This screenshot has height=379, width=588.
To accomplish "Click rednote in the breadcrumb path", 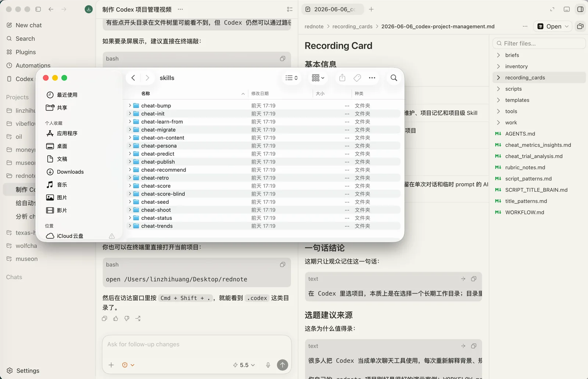I will tap(314, 26).
